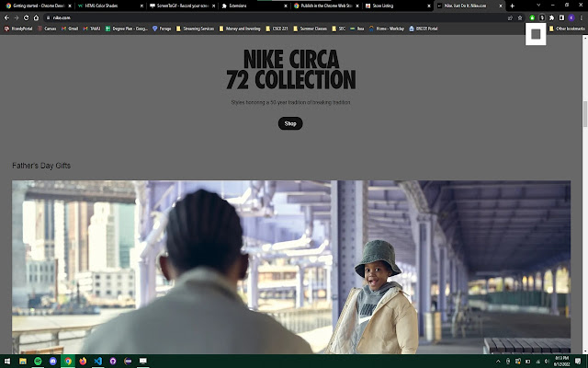The height and width of the screenshot is (368, 588).
Task: Open the browser home page icon
Action: [36, 17]
